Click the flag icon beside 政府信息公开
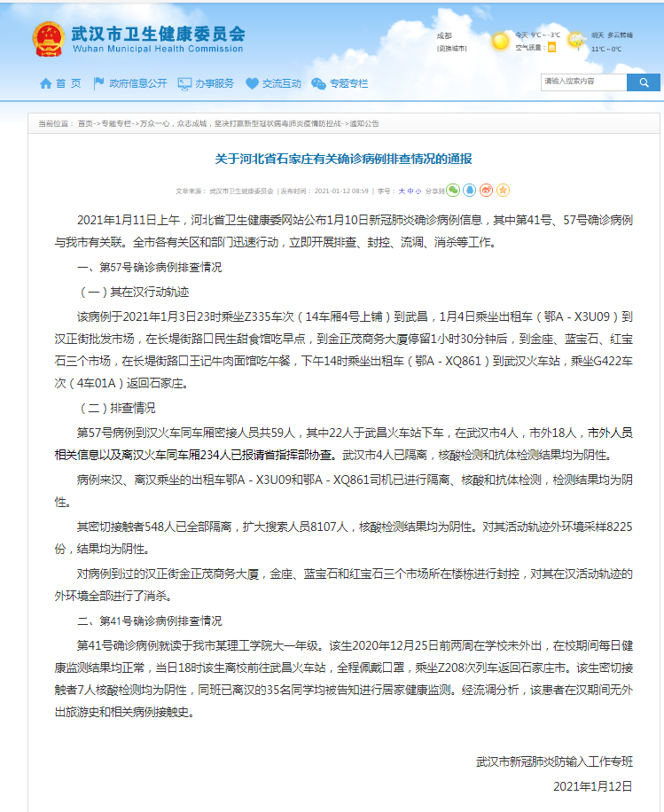 point(98,83)
